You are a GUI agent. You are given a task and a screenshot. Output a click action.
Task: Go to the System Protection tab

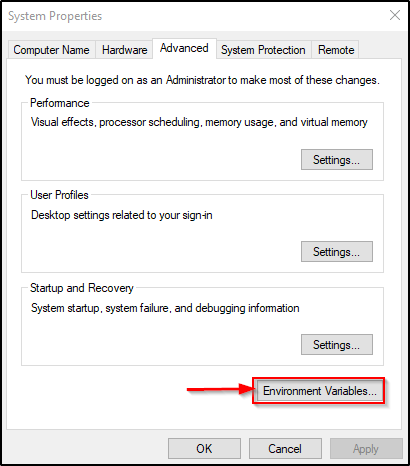click(263, 50)
